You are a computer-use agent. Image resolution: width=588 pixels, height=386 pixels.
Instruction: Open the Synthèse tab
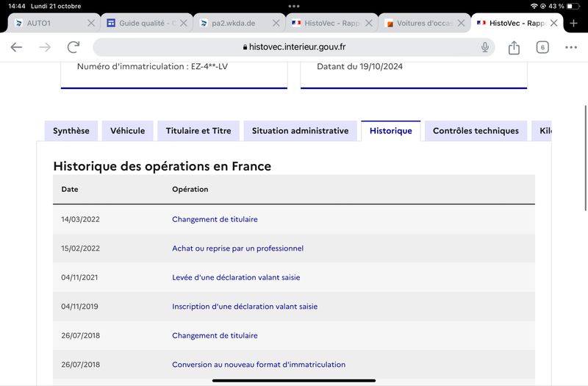71,131
